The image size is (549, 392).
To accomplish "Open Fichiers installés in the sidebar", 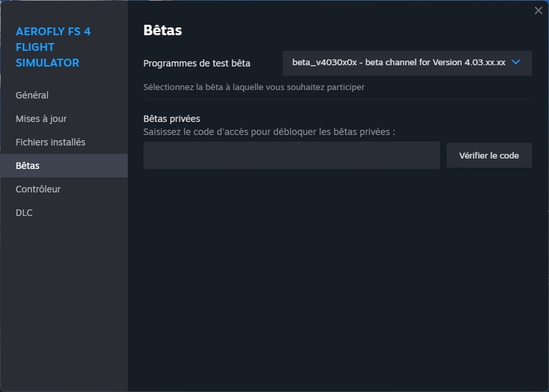I will click(50, 142).
